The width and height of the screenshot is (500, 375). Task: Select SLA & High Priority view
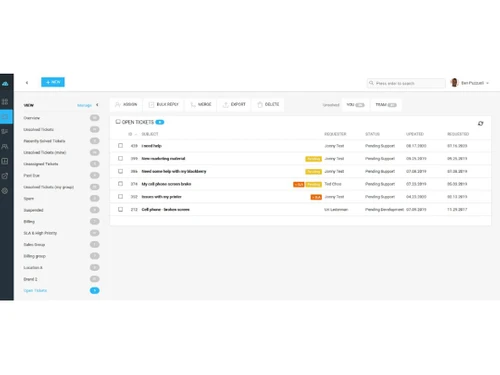click(61, 233)
